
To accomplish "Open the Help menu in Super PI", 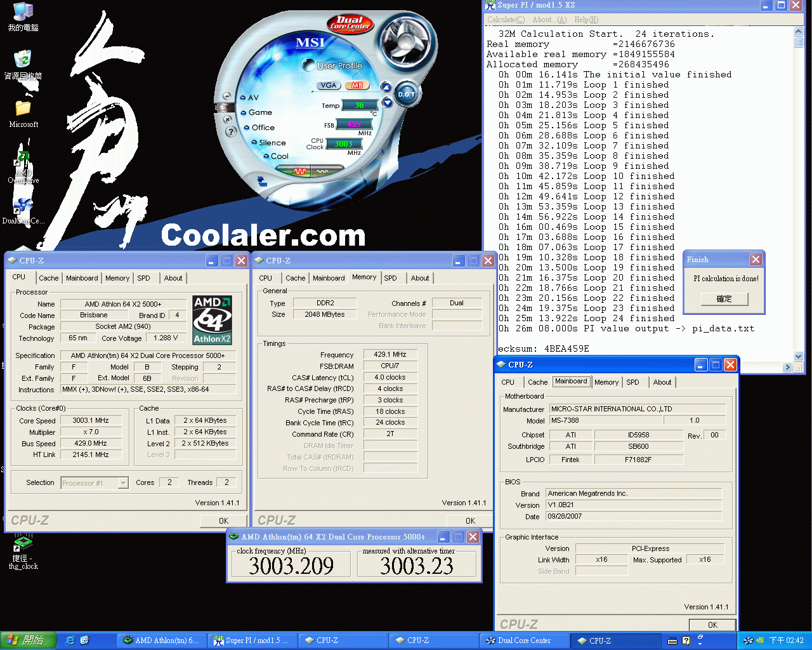I will click(x=586, y=20).
